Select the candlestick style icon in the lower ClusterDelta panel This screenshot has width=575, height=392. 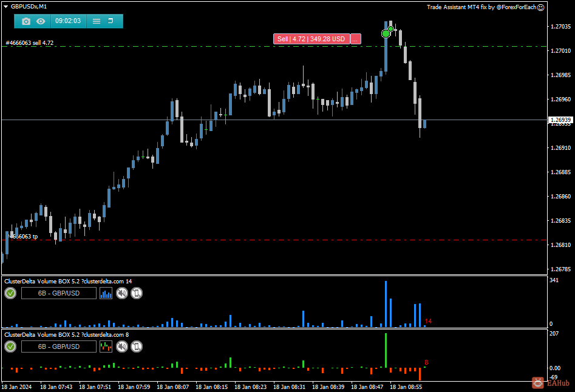[104, 346]
